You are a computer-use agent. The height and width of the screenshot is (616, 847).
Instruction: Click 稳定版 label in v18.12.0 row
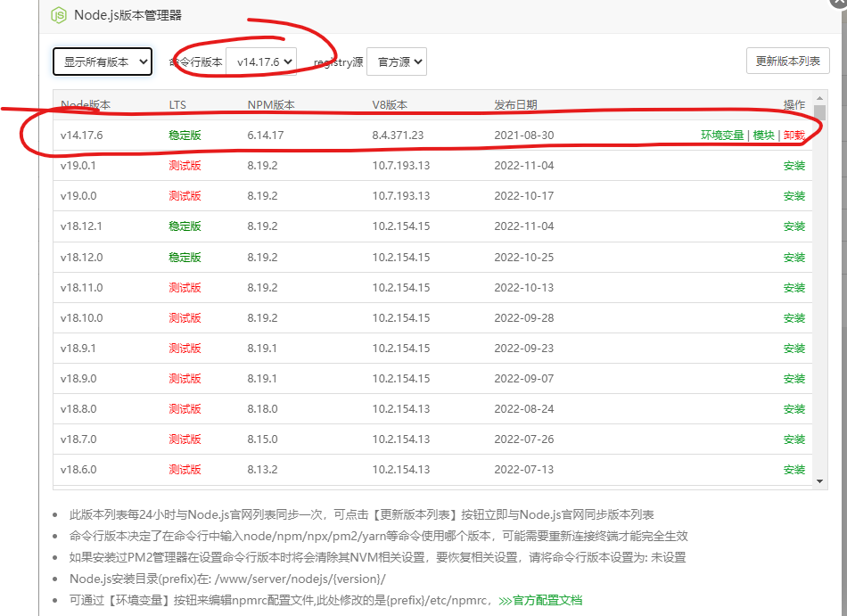[185, 258]
